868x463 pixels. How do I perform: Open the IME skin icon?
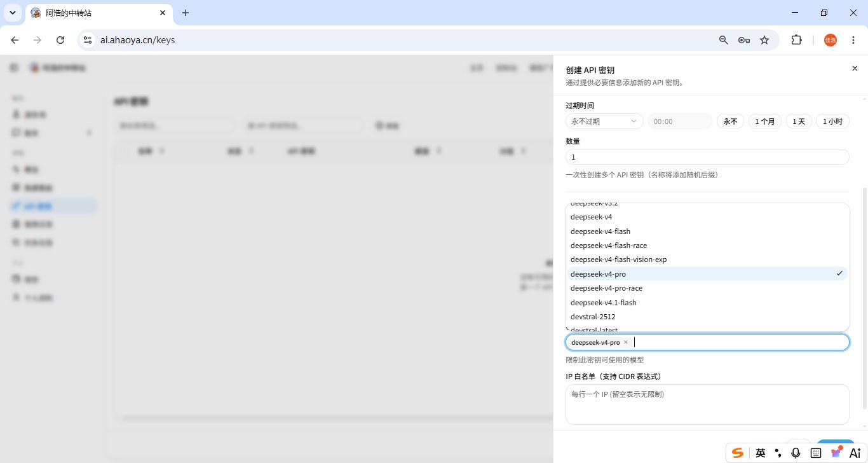coord(836,452)
